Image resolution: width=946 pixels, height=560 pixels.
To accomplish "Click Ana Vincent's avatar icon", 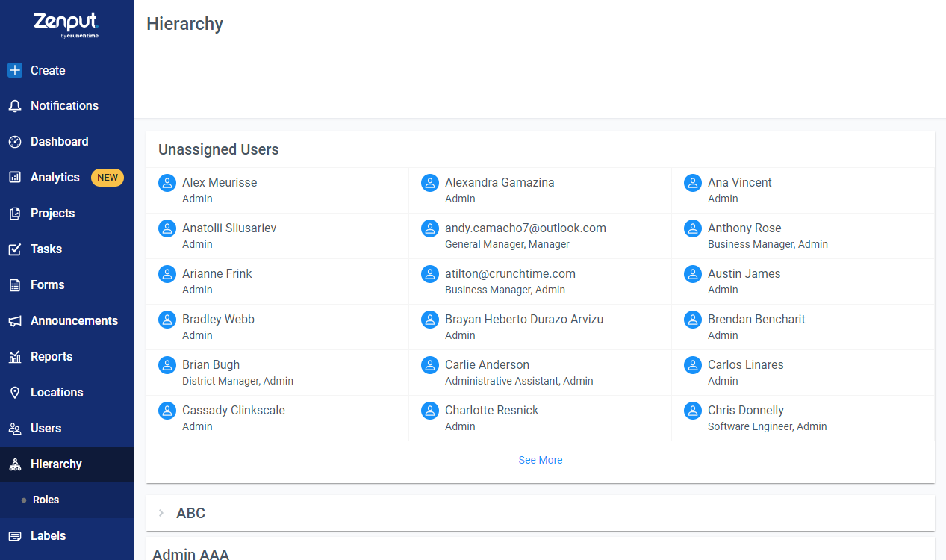I will click(693, 183).
